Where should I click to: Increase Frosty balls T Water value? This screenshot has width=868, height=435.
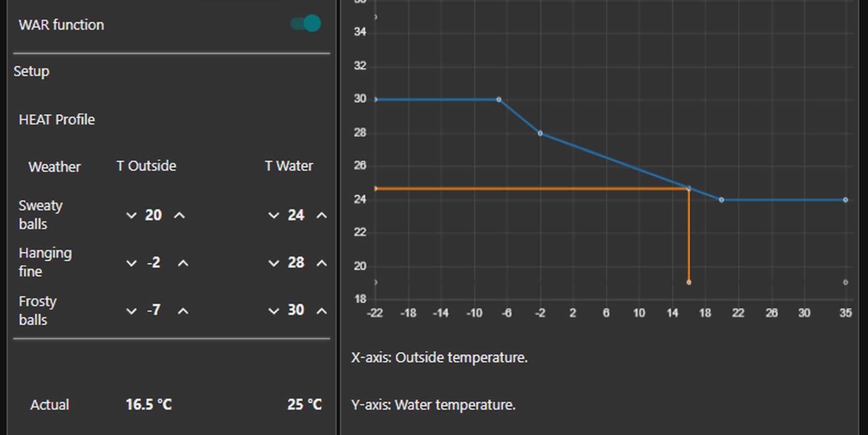pos(322,311)
